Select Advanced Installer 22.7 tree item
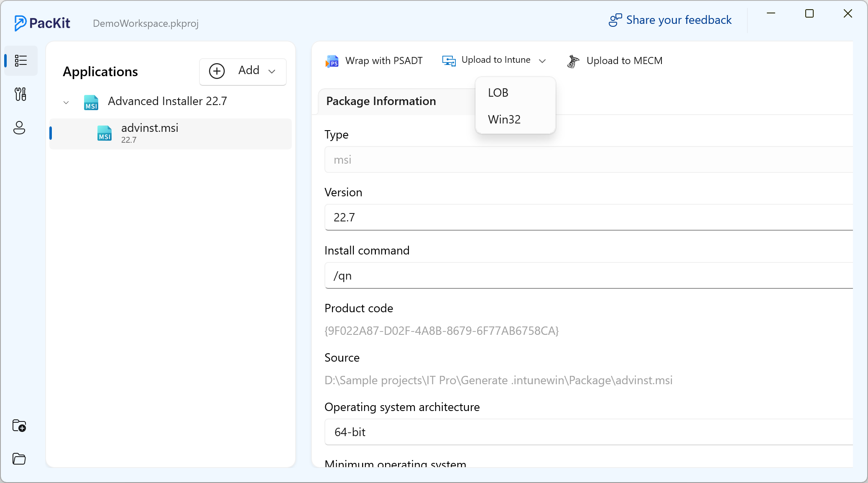This screenshot has width=868, height=483. click(x=167, y=101)
